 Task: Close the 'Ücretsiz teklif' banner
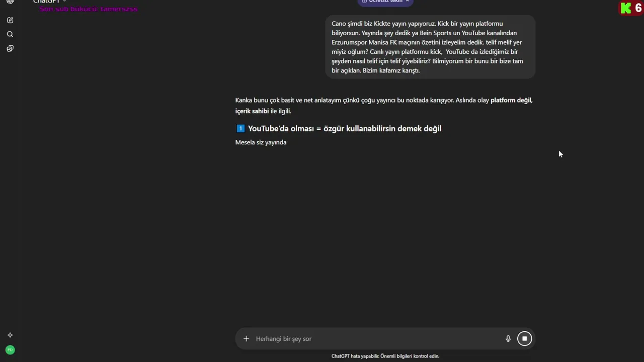pos(407,1)
